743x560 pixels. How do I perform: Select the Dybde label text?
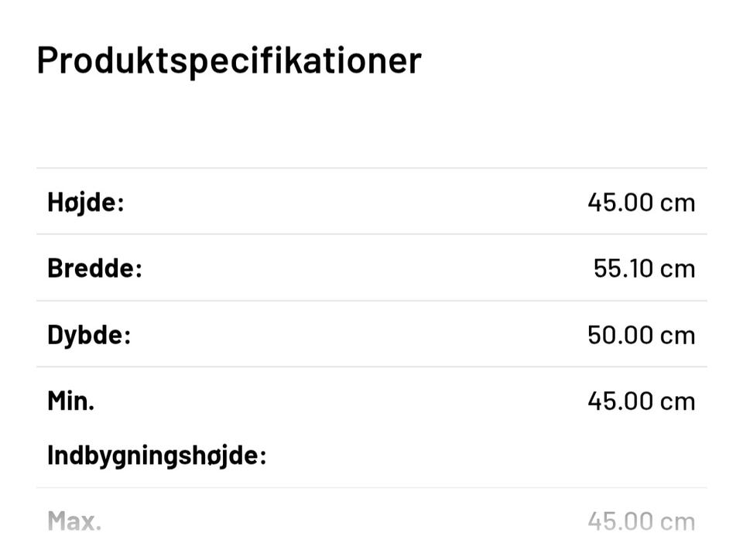pyautogui.click(x=89, y=335)
